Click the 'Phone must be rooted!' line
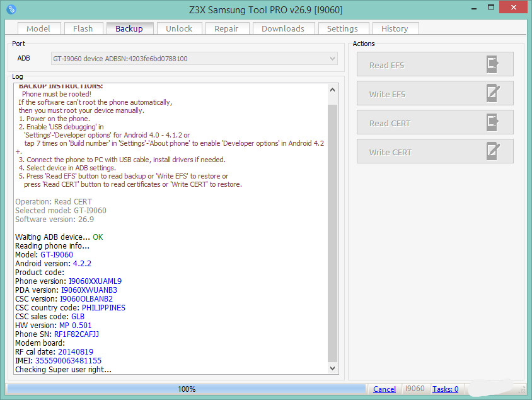The height and width of the screenshot is (400, 532). click(57, 94)
